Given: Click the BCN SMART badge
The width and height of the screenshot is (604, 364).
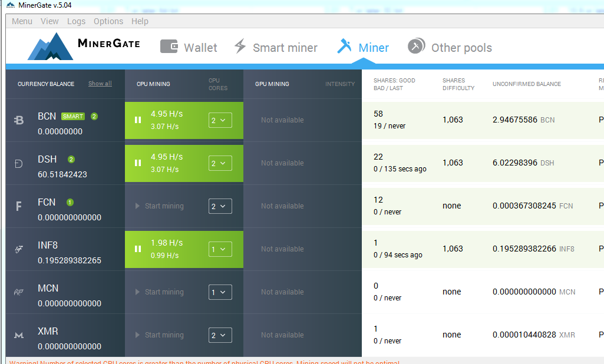Looking at the screenshot, I should tap(73, 116).
